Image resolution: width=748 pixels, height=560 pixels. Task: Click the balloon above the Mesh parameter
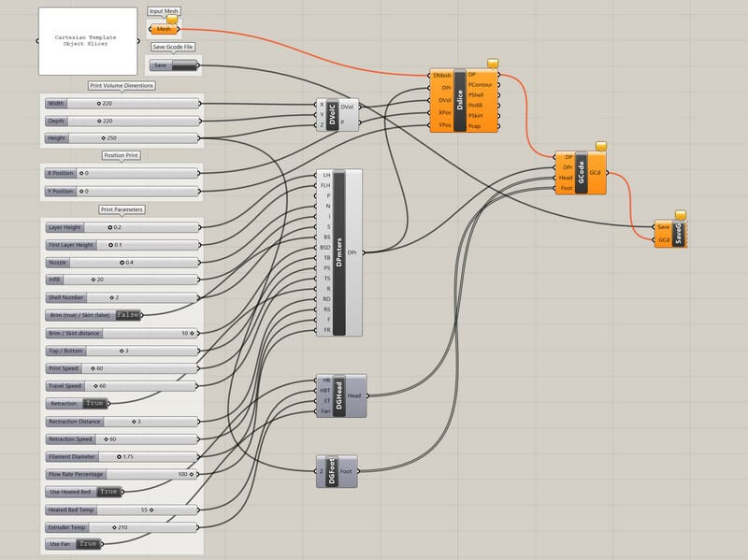tap(171, 18)
